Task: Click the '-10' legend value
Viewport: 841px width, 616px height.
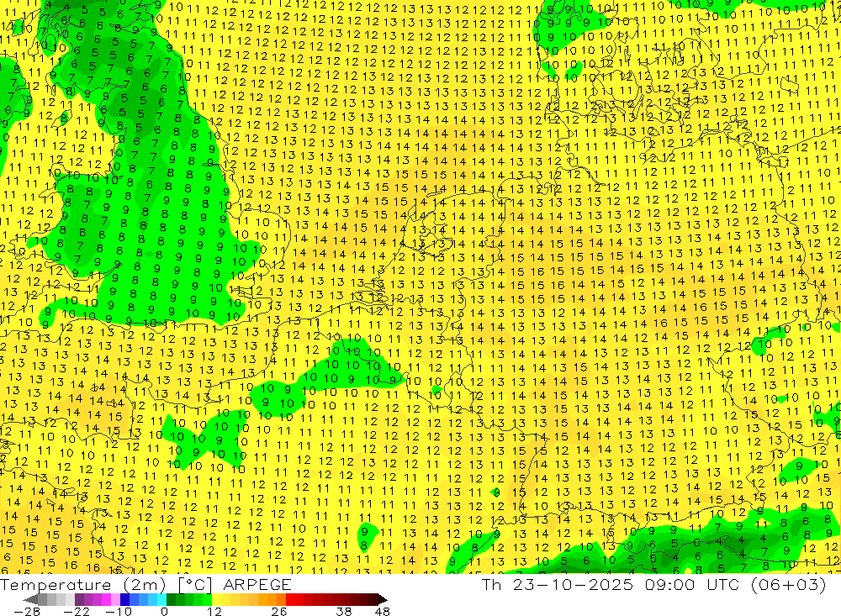Action: pyautogui.click(x=119, y=611)
